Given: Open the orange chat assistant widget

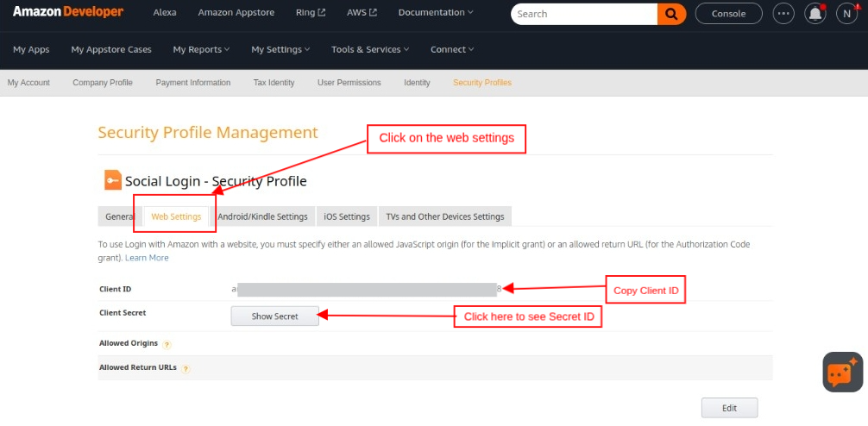Looking at the screenshot, I should pyautogui.click(x=842, y=373).
